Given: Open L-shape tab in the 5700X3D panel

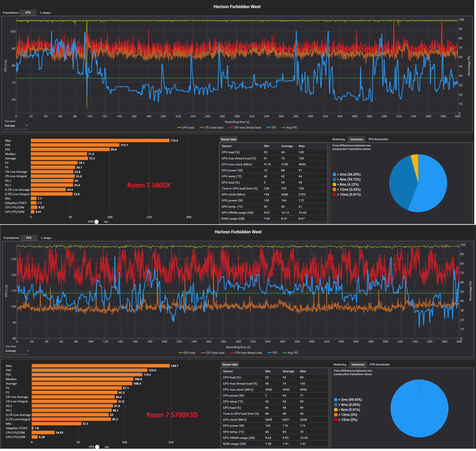Looking at the screenshot, I should pyautogui.click(x=46, y=238).
